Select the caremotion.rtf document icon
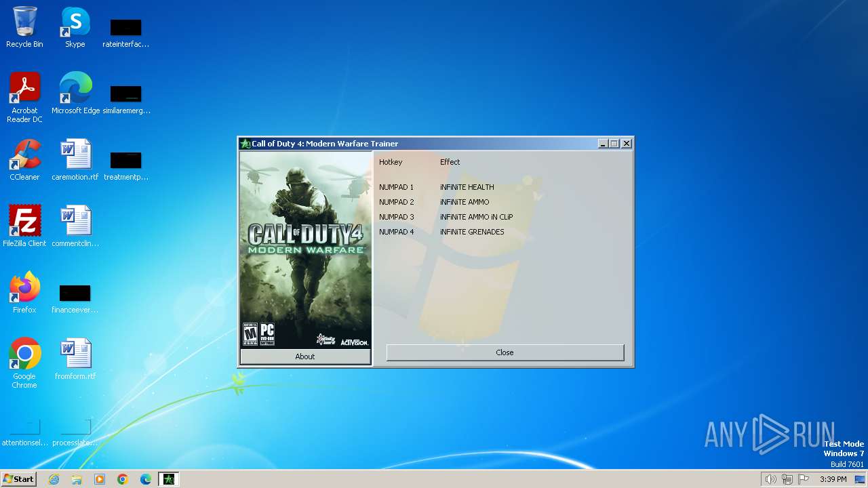The image size is (868, 488). click(x=75, y=160)
